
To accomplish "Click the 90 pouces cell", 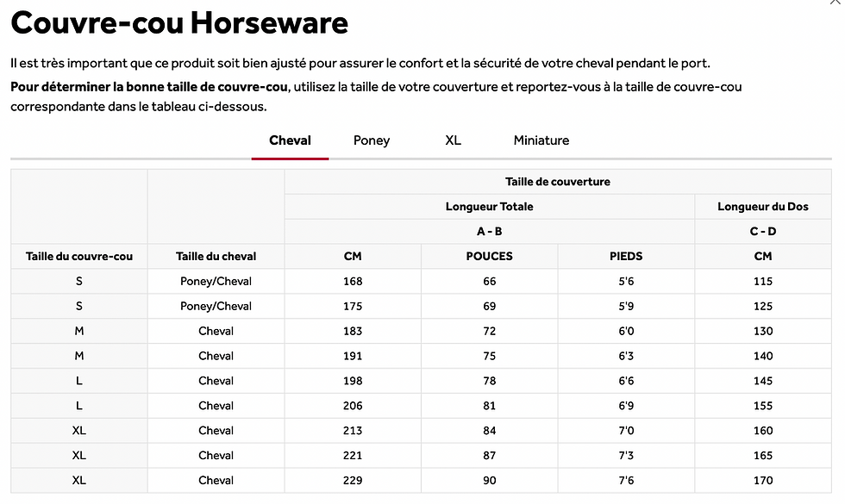I will click(490, 481).
